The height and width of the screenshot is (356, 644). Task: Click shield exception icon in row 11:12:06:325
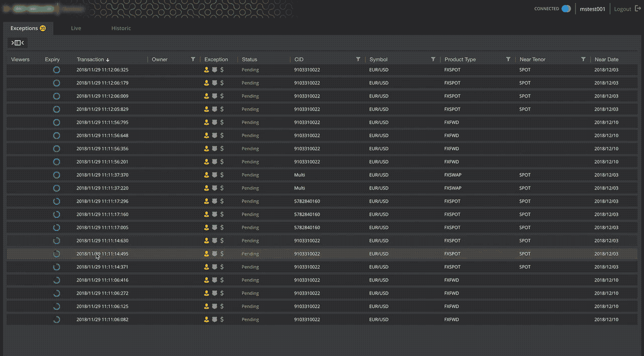point(214,70)
